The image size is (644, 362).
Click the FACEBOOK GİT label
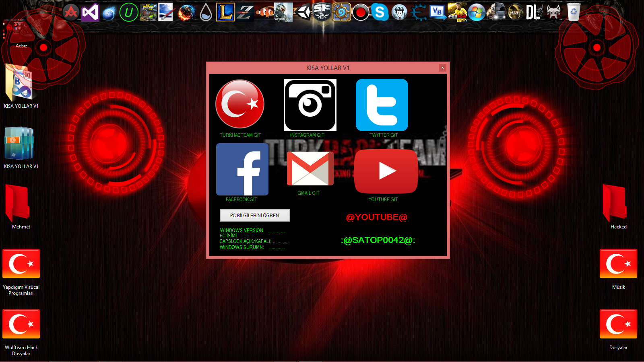click(x=241, y=200)
